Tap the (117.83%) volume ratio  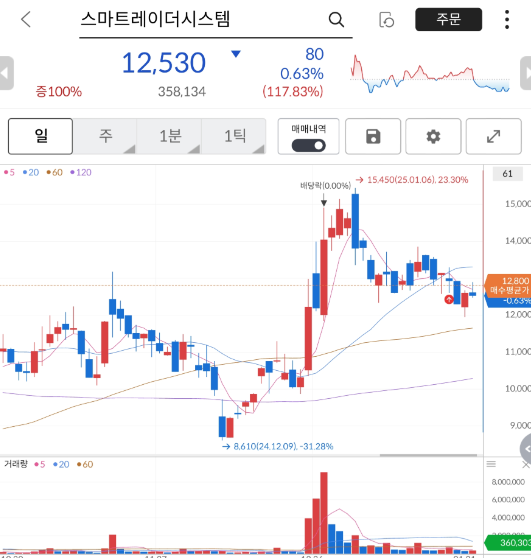point(293,92)
